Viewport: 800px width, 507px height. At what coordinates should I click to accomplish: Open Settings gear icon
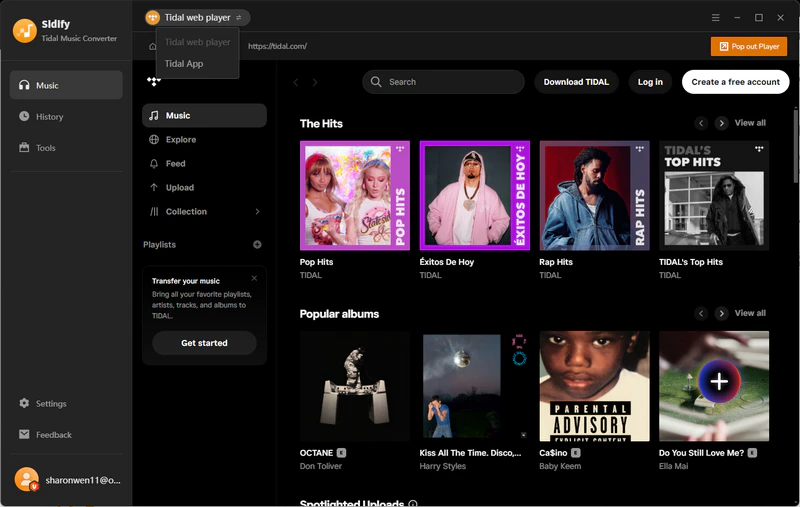(x=24, y=403)
